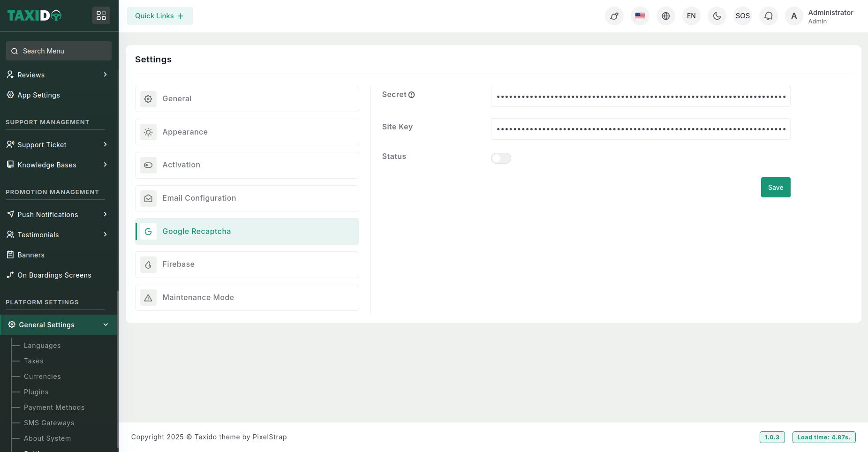Enable the reCAPTCHA Status toggle
Viewport: 868px width, 452px height.
[501, 158]
